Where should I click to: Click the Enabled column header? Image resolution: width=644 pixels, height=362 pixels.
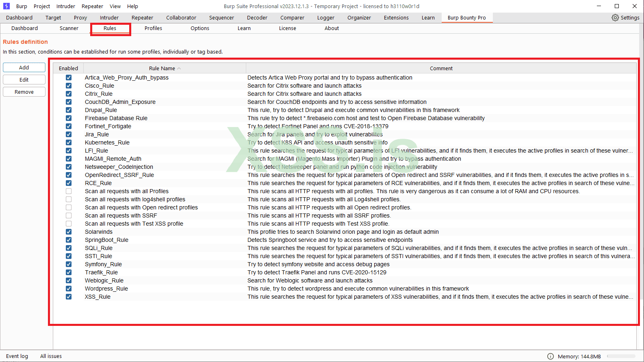[68, 68]
